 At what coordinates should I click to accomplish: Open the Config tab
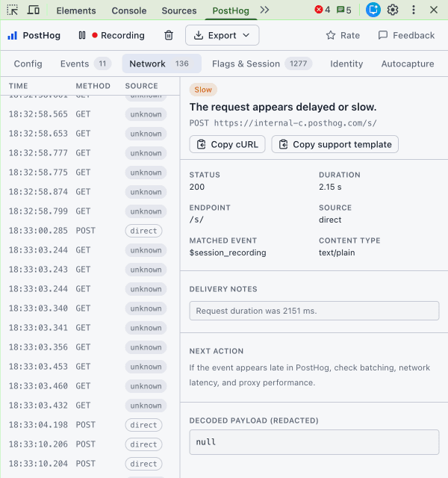[28, 63]
